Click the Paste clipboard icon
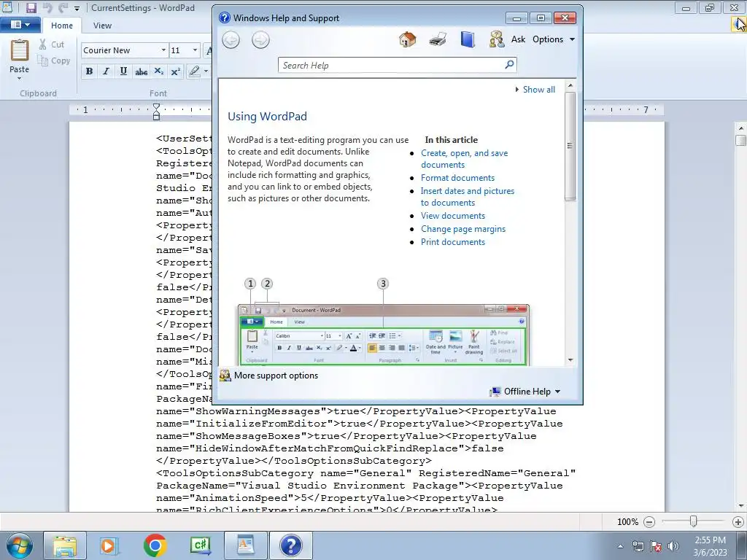Screen dimensions: 747x560 [20, 50]
